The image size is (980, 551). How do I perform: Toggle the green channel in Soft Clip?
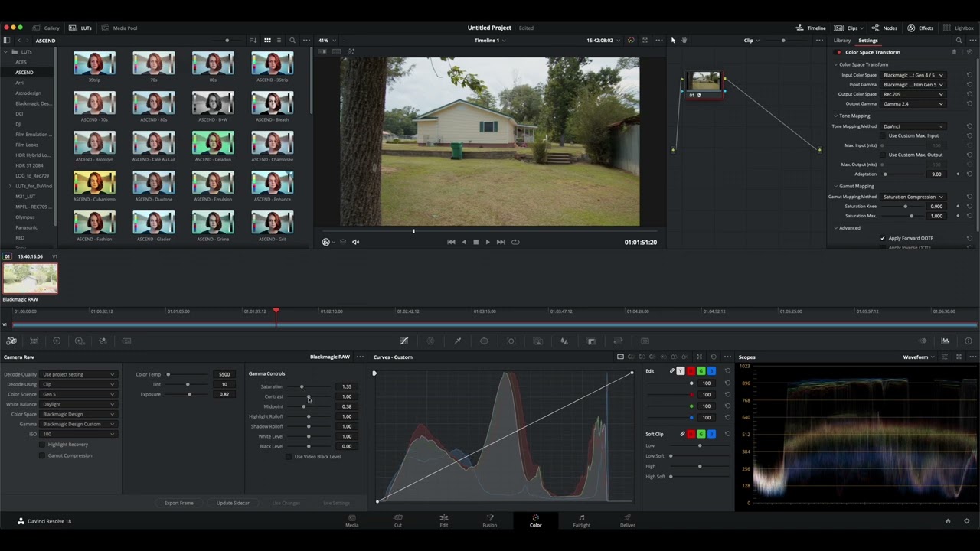point(701,434)
